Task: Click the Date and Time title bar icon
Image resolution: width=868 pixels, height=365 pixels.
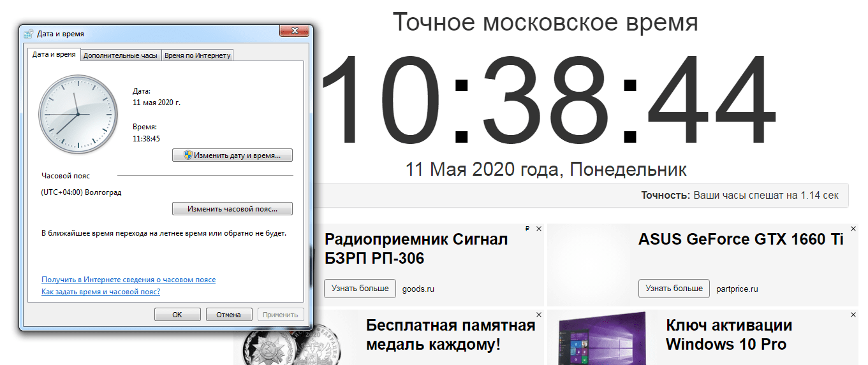Action: (x=29, y=33)
